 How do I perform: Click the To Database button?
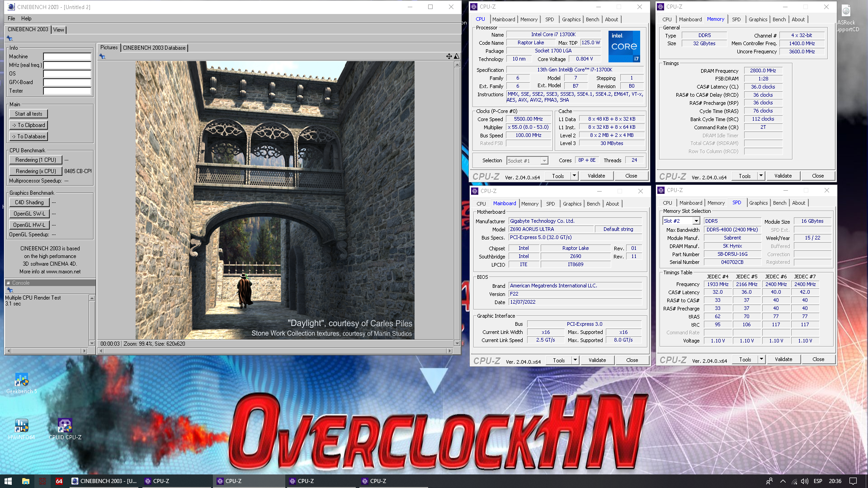coord(28,136)
